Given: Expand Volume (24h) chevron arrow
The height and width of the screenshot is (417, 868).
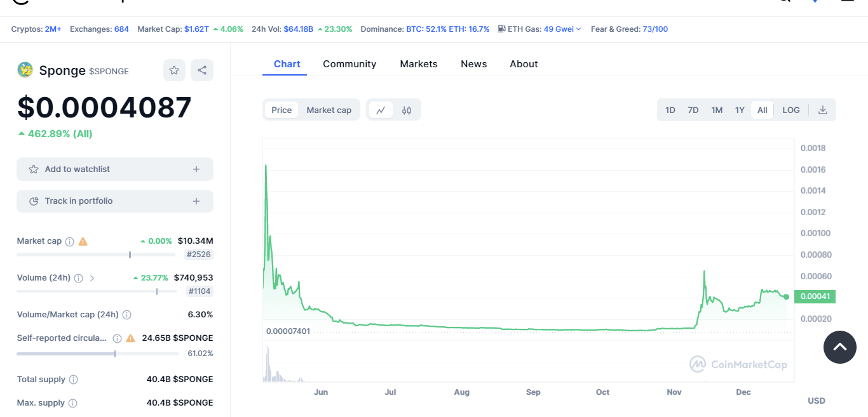Looking at the screenshot, I should click(92, 278).
